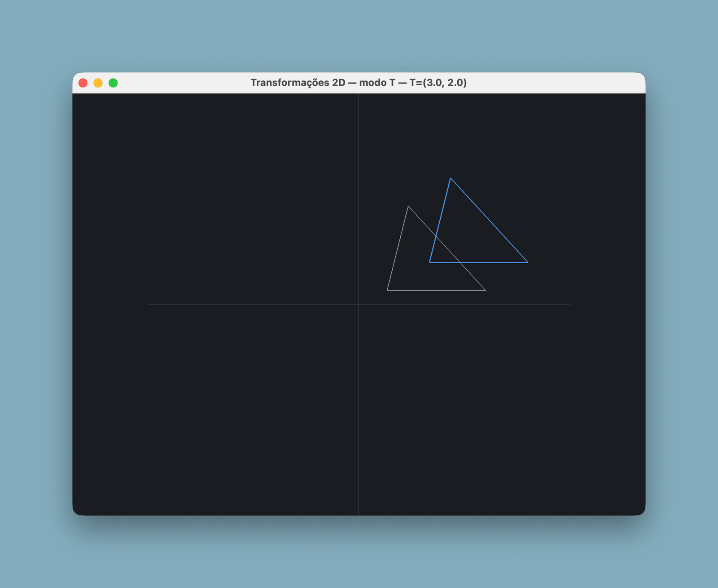Click the bottom-right vertex of the gray triangle

pos(486,291)
